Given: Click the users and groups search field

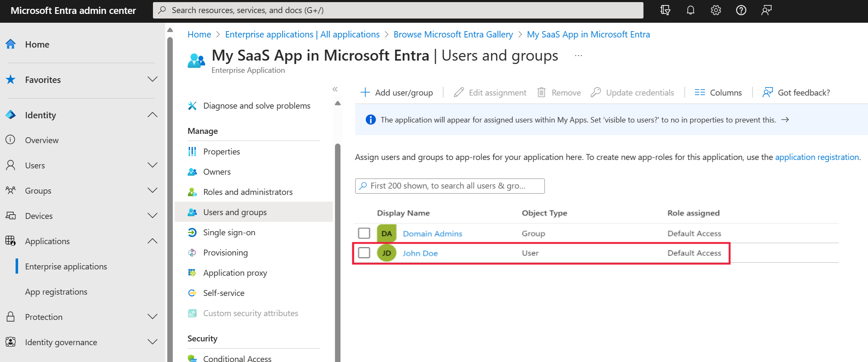Looking at the screenshot, I should [450, 186].
